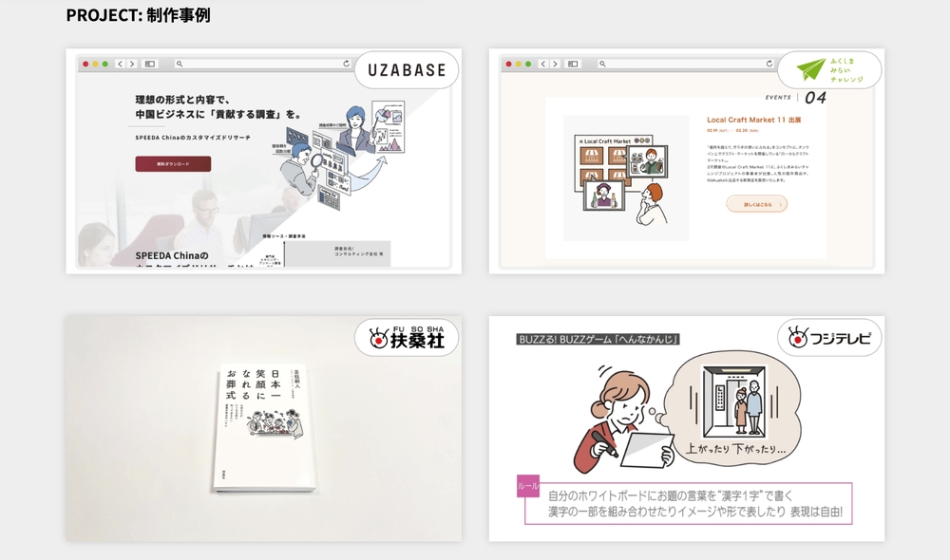Click the reload icon in UZABASE browser mockup
The image size is (950, 560).
pyautogui.click(x=347, y=64)
